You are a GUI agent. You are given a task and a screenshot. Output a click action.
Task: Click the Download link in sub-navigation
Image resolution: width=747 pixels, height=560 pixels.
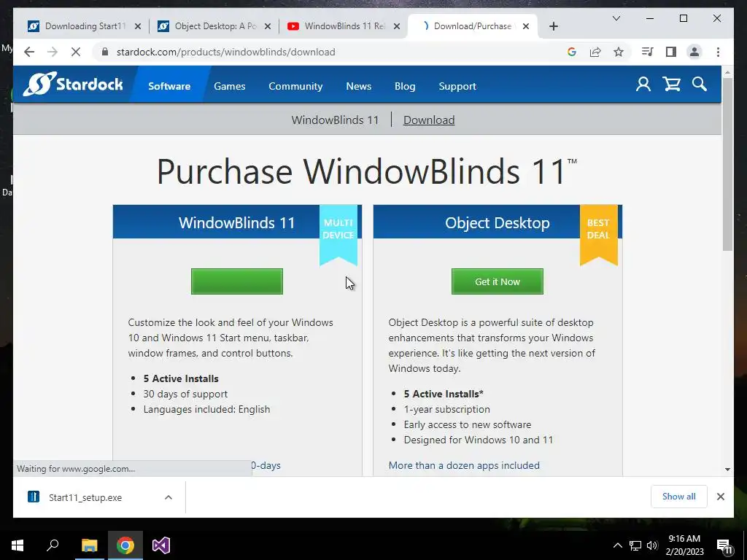click(x=429, y=120)
